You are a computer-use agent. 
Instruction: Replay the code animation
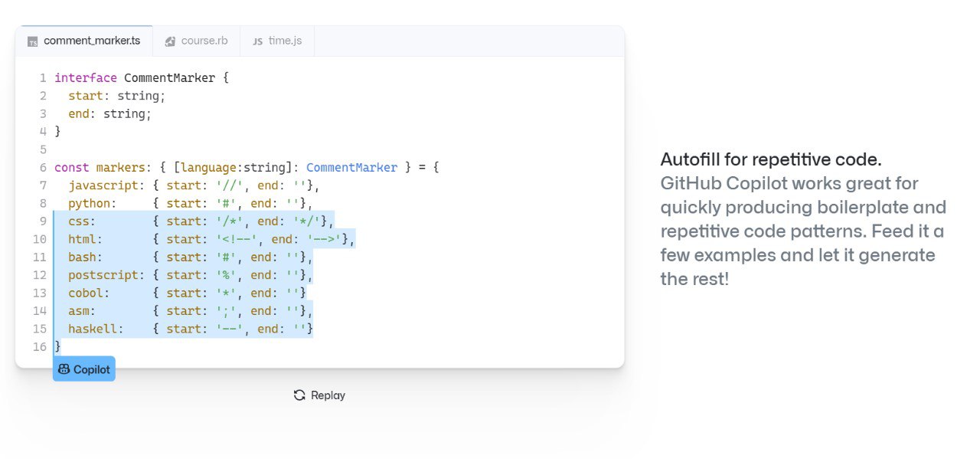click(x=319, y=395)
